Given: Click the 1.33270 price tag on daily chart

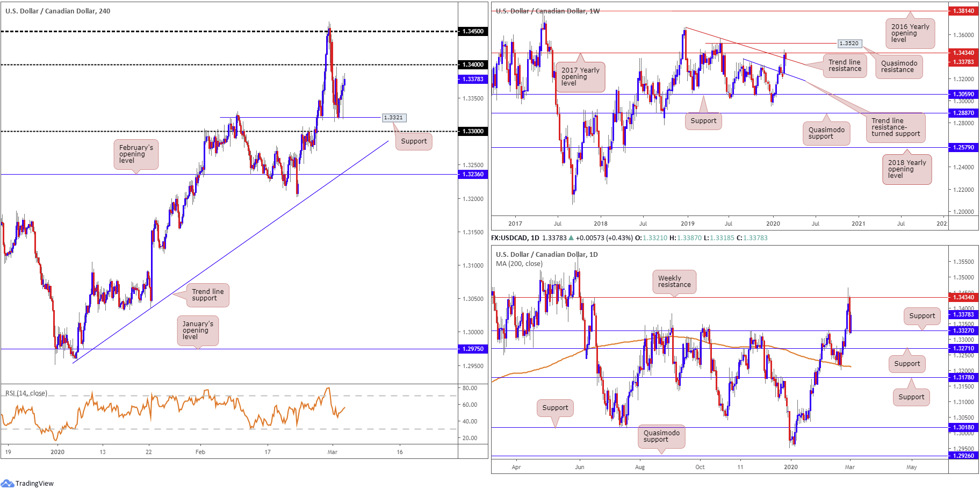Looking at the screenshot, I should tap(963, 330).
